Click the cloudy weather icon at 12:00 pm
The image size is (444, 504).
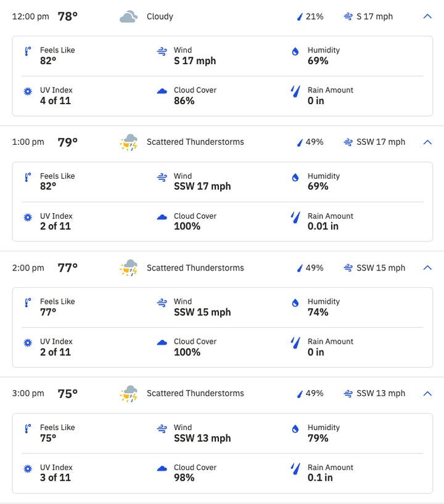point(128,17)
